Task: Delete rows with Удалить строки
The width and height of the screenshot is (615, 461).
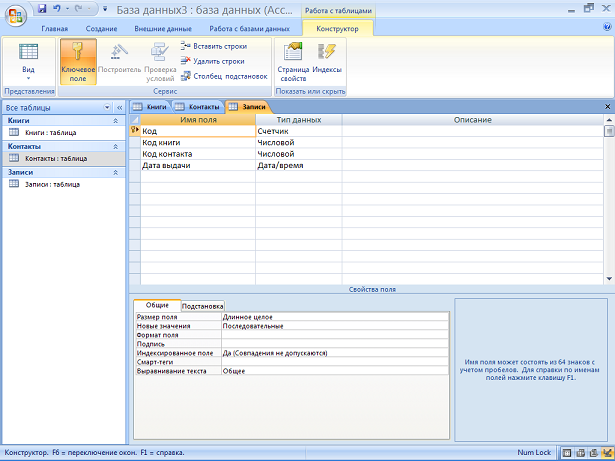Action: pos(213,61)
